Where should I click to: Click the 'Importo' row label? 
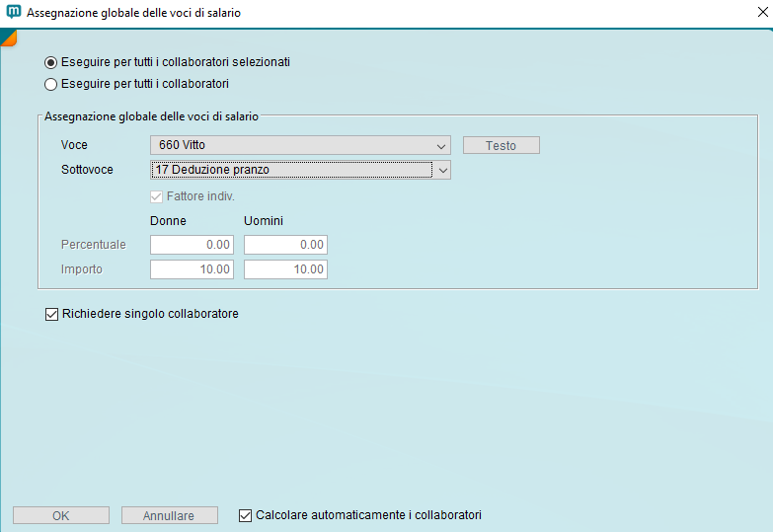[x=82, y=269]
